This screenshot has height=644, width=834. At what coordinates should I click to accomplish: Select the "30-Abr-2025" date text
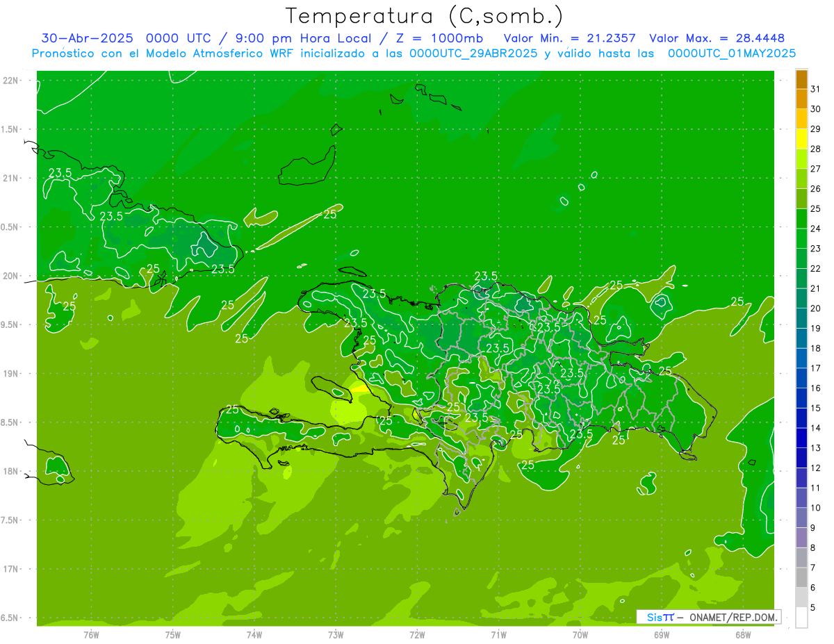tap(88, 38)
